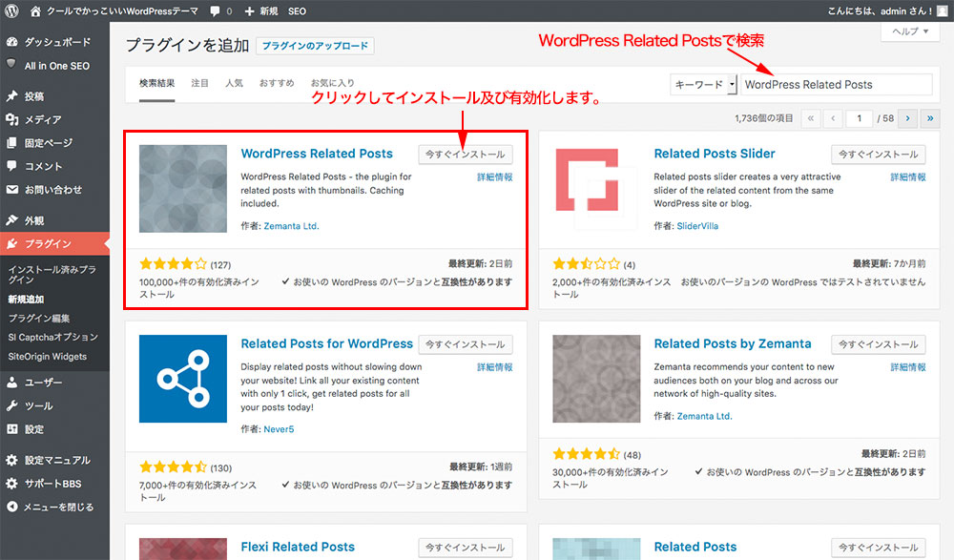This screenshot has height=560, width=954.
Task: Open site name クールでかっこいいWordPressテーマ
Action: click(x=123, y=10)
